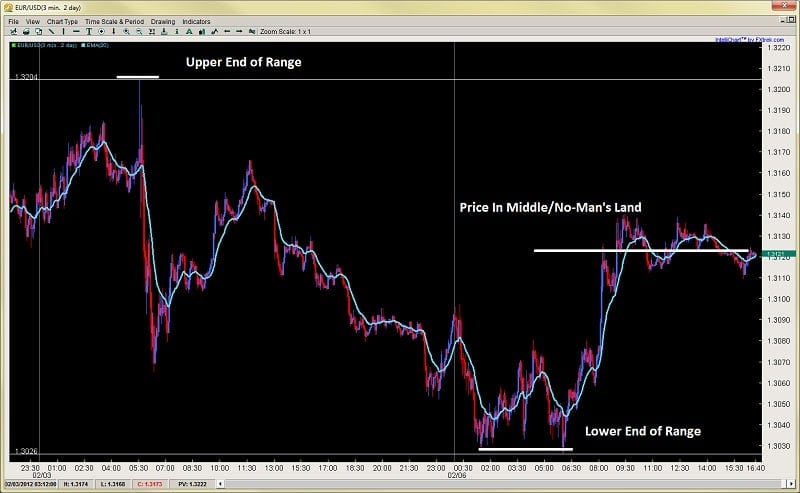The height and width of the screenshot is (493, 800).
Task: Open the Chart Type menu
Action: 62,21
